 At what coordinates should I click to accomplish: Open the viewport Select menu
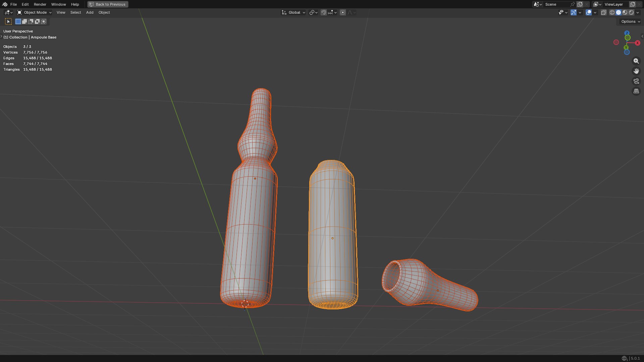click(x=75, y=12)
